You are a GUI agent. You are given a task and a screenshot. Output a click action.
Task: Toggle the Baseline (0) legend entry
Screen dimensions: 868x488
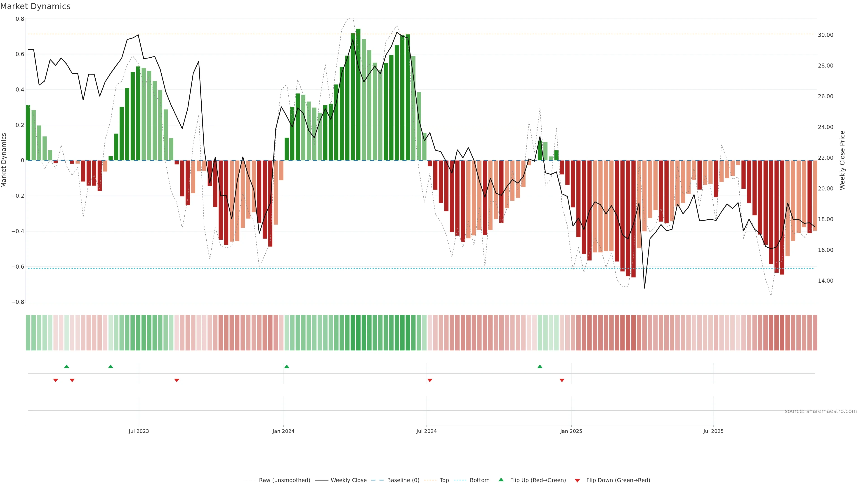(403, 480)
